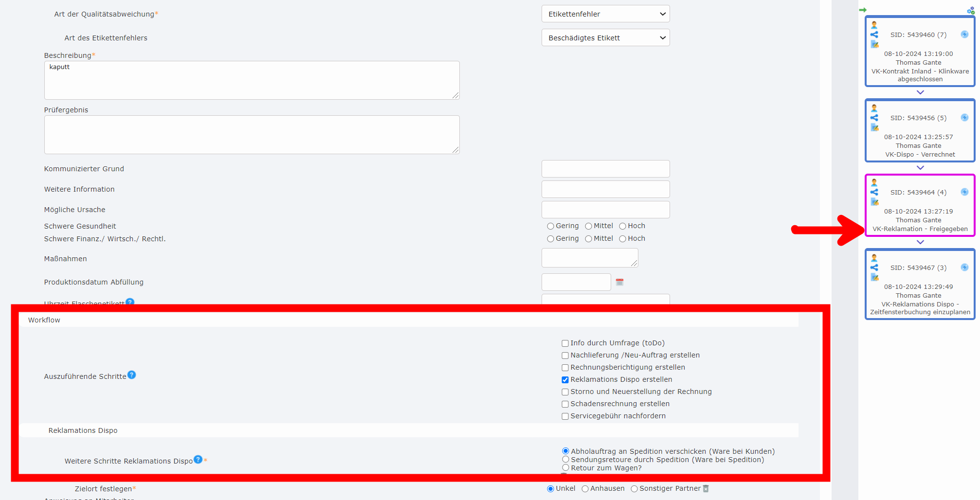Open the Art des Etikettenfehlers dropdown
The height and width of the screenshot is (500, 980).
pyautogui.click(x=605, y=38)
